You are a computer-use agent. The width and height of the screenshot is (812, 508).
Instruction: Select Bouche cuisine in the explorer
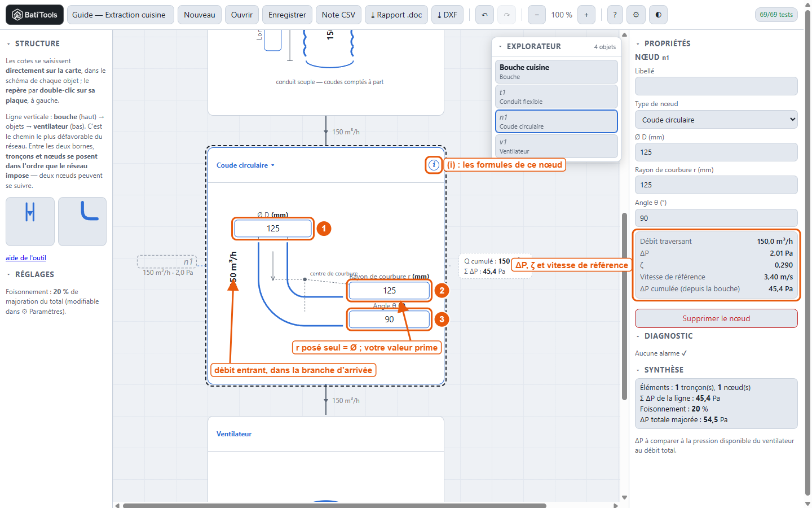[557, 72]
